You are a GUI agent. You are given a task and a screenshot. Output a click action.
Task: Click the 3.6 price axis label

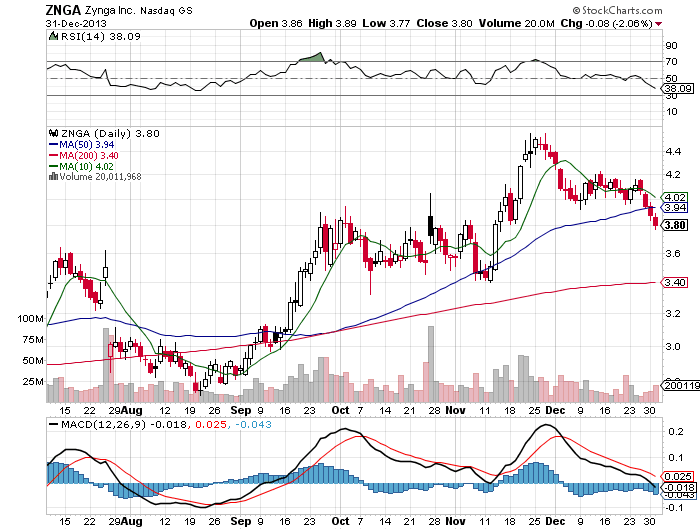click(x=673, y=254)
